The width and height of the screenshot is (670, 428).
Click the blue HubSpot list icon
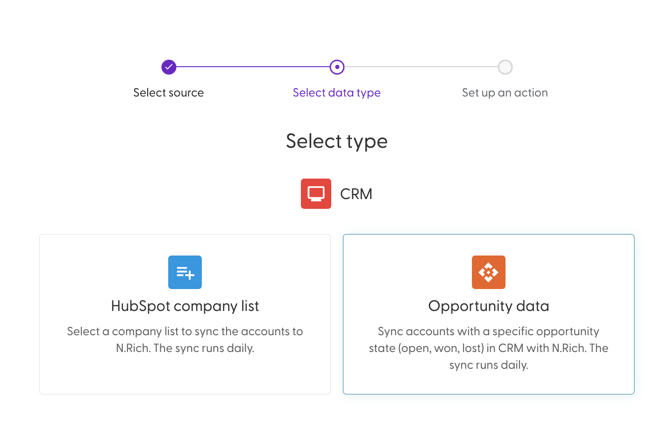[185, 272]
